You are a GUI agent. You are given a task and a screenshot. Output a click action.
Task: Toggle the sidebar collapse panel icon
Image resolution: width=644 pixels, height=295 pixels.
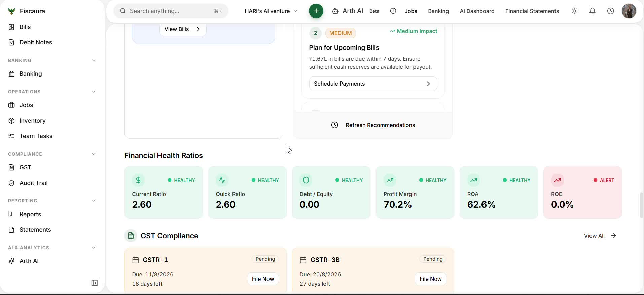(95, 283)
